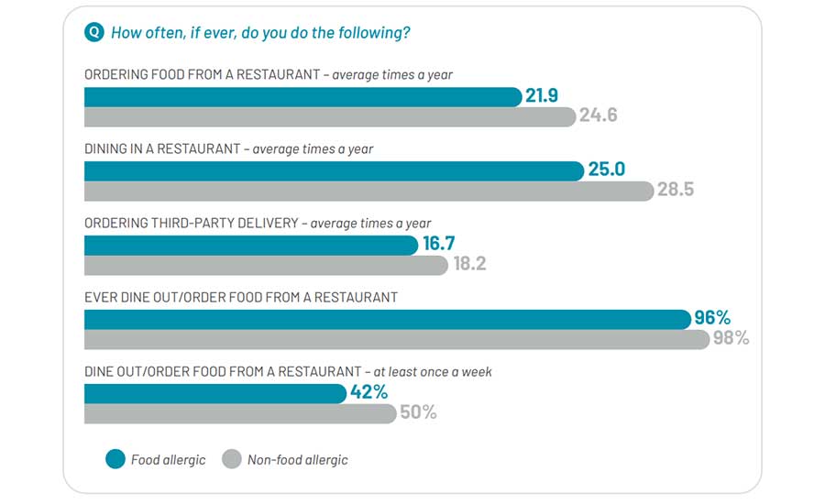
Task: Select the gray bar labeled 18.2
Action: (266, 265)
